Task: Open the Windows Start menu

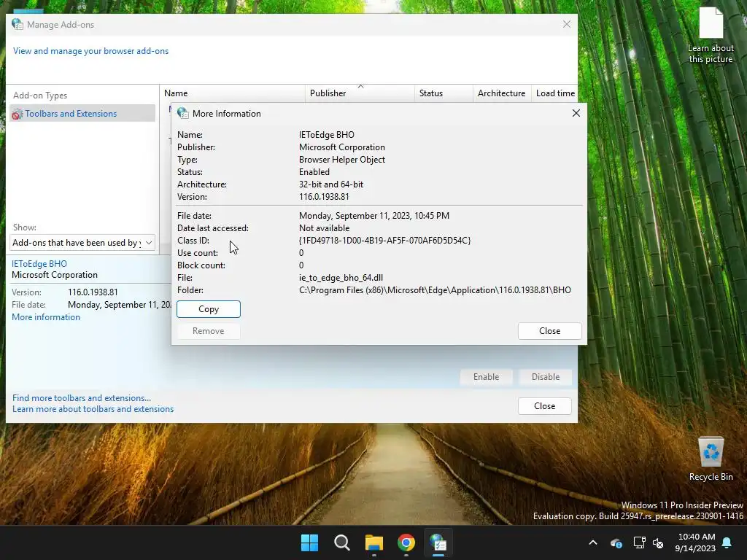Action: click(309, 542)
